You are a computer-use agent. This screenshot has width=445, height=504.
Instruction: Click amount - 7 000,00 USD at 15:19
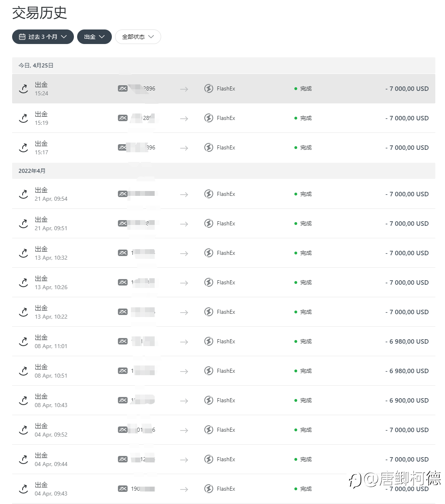click(407, 118)
